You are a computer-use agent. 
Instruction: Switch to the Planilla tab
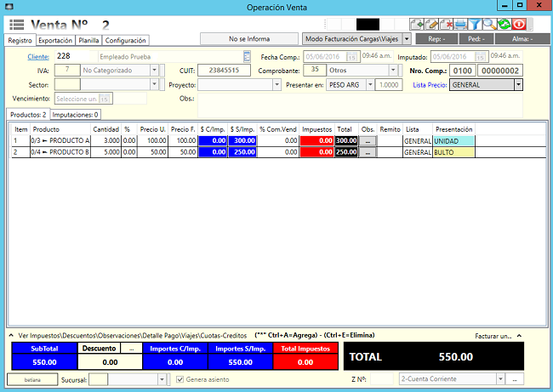tap(88, 41)
